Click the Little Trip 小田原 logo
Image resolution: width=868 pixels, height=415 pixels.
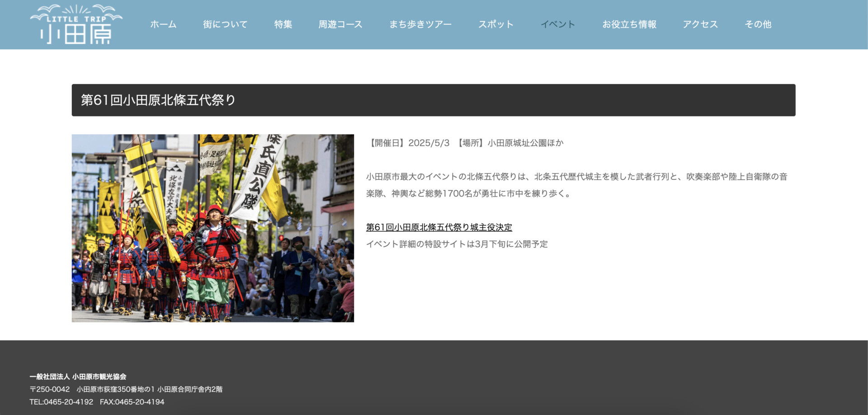tap(76, 24)
